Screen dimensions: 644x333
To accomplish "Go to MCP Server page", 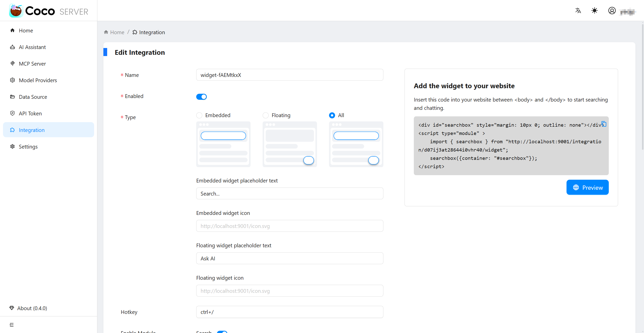I will 49,64.
